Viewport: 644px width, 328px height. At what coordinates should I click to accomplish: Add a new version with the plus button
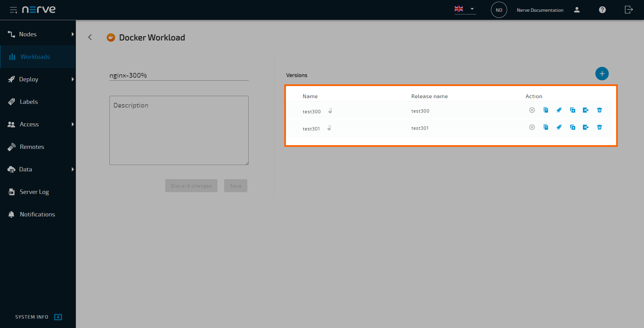pyautogui.click(x=602, y=73)
